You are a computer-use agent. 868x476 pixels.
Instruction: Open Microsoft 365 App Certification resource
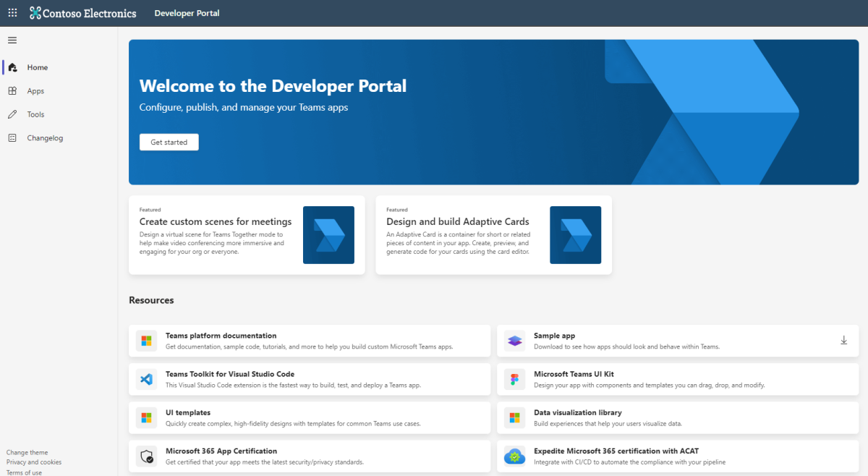coord(310,456)
